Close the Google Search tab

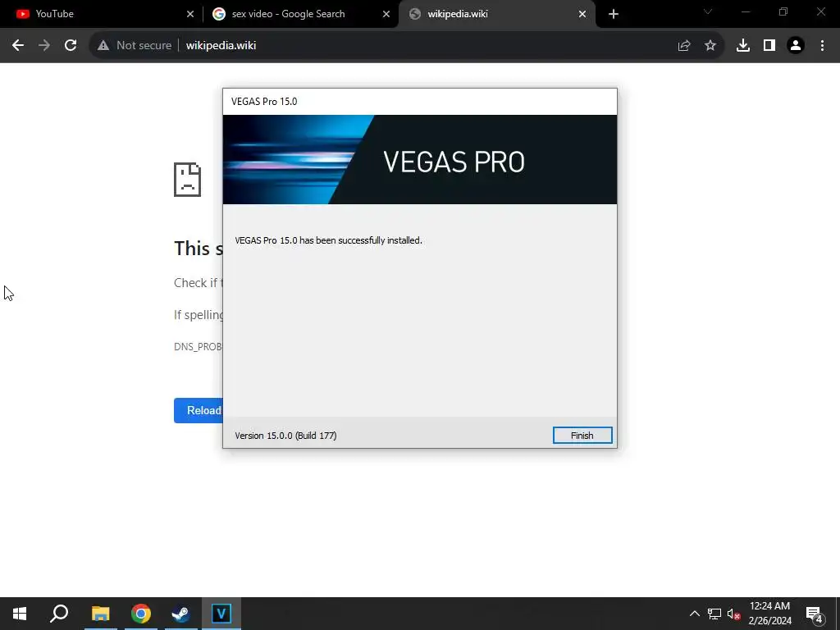click(x=386, y=14)
